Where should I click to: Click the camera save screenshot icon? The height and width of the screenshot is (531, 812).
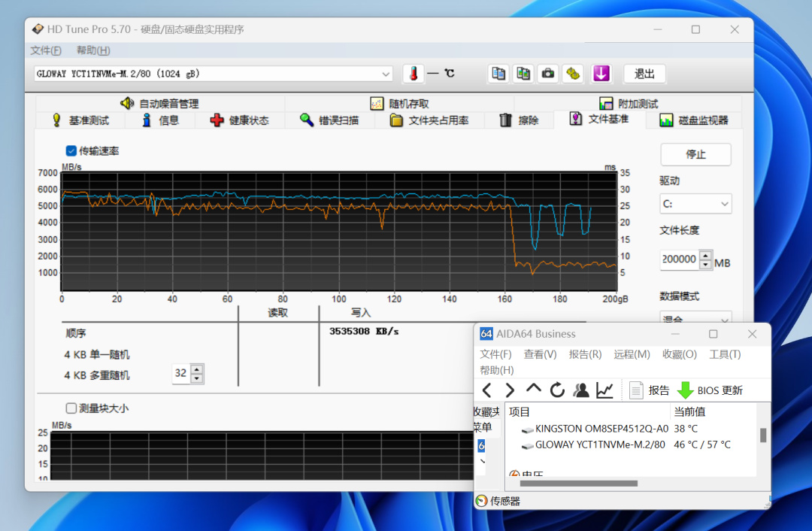click(x=548, y=74)
